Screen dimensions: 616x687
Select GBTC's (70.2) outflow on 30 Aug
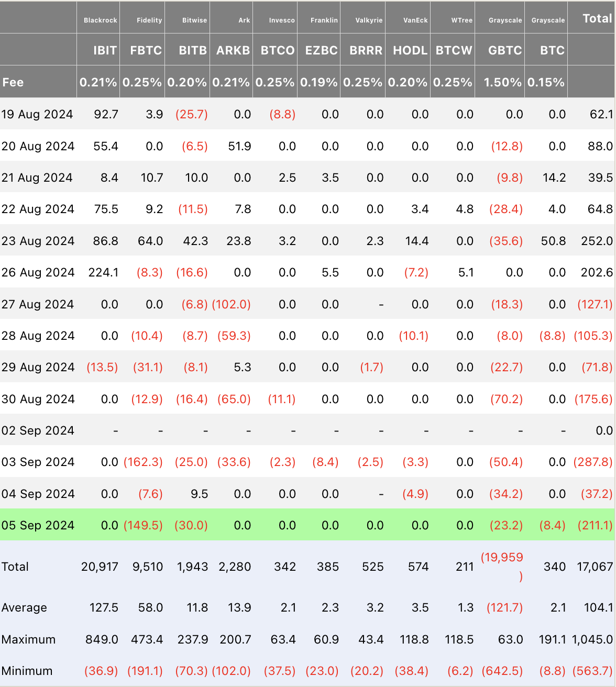(506, 399)
